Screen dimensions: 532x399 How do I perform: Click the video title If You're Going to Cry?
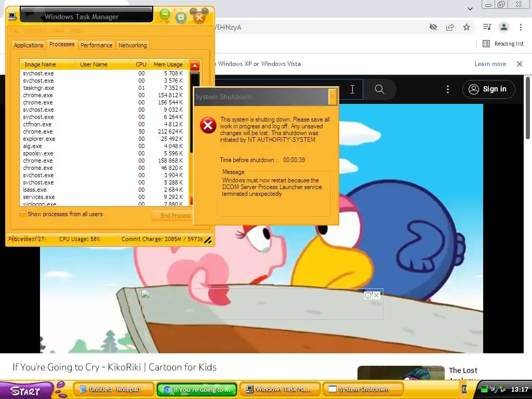tap(114, 367)
